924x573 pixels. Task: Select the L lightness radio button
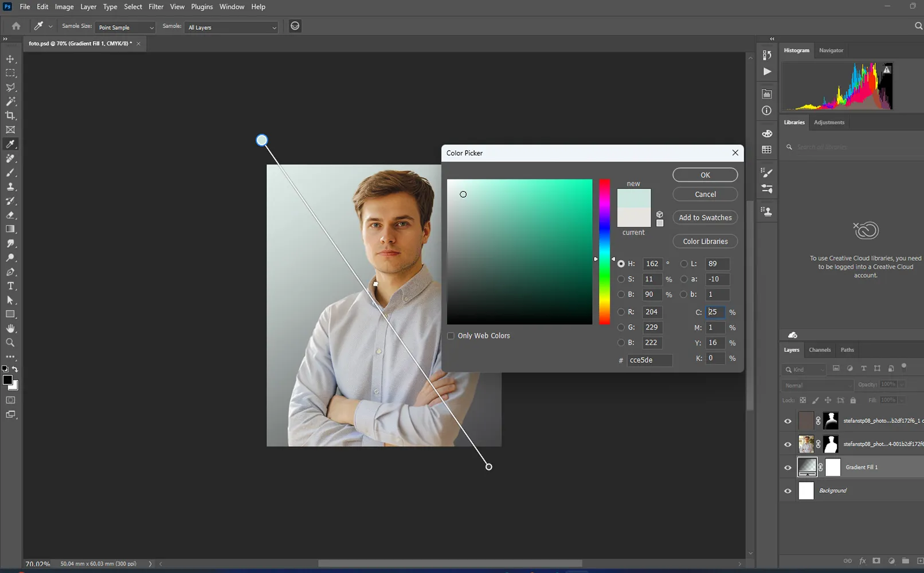(684, 264)
